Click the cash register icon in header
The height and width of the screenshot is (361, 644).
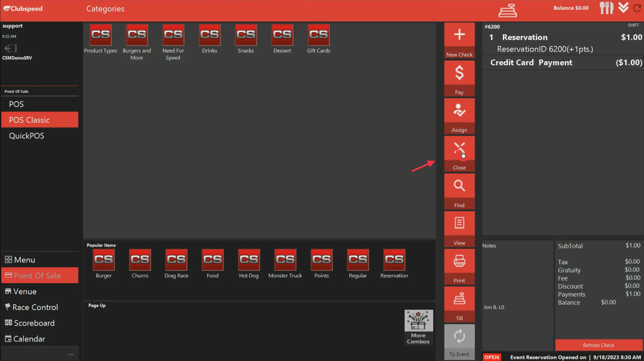click(508, 10)
